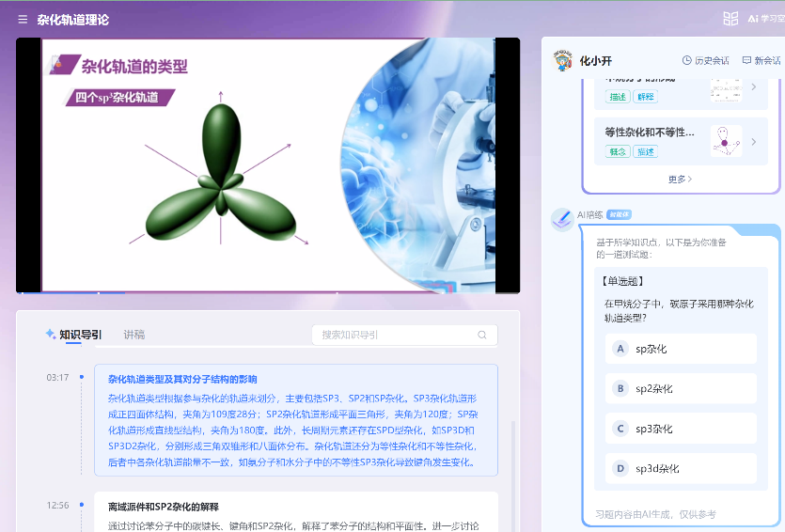Click the AI陪练 pen avatar icon

point(562,218)
